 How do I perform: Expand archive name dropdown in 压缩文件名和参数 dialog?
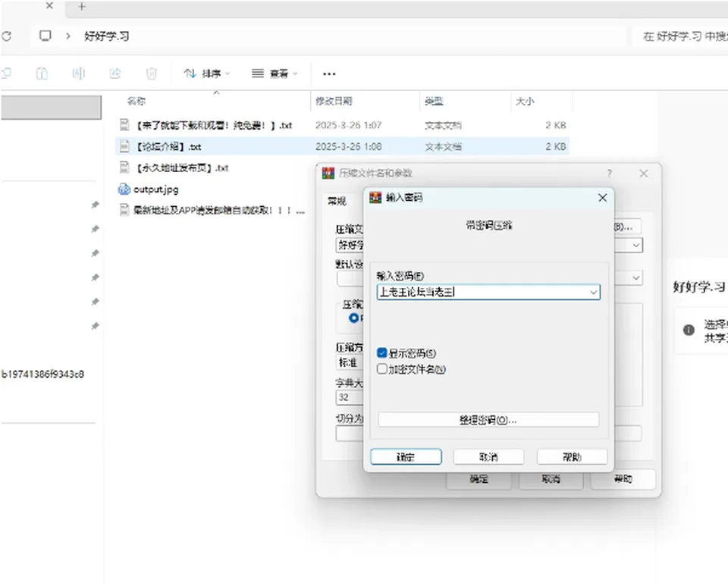[x=636, y=245]
